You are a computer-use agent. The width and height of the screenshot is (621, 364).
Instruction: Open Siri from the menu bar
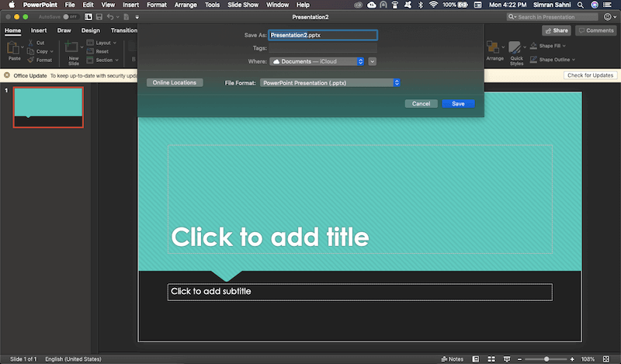click(595, 5)
